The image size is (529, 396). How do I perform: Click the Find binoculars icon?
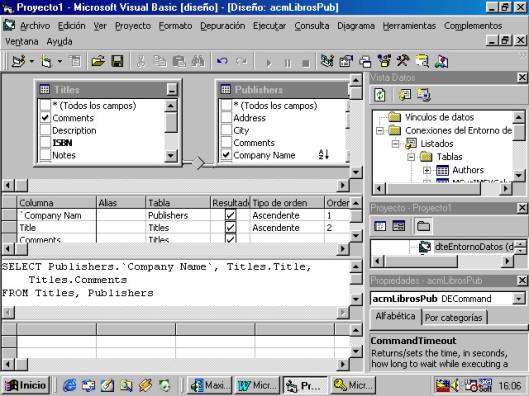(198, 61)
